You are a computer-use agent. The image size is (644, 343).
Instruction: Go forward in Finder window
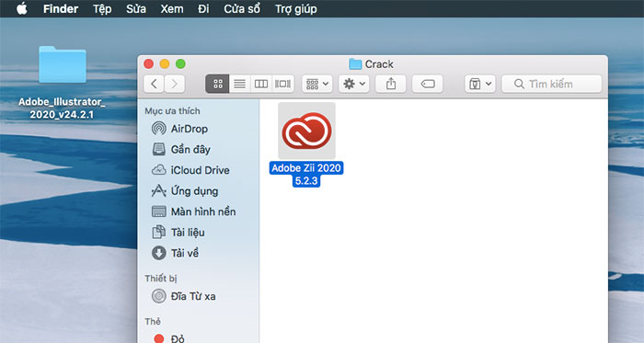(175, 84)
